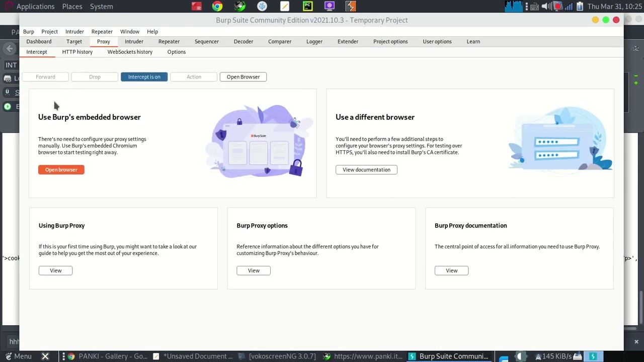Viewport: 644px width, 362px height.
Task: Switch to the Target tab
Action: point(74,42)
